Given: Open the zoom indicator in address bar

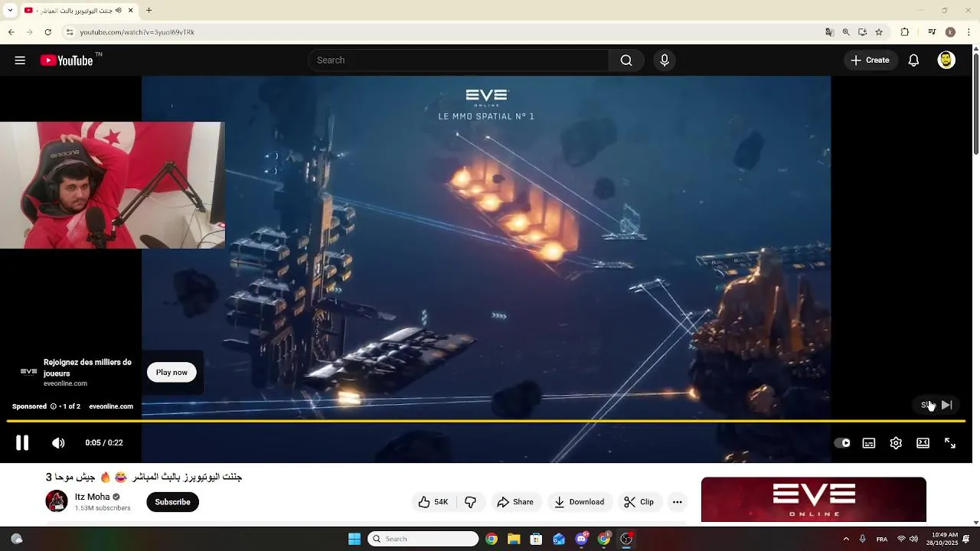Looking at the screenshot, I should tap(846, 32).
